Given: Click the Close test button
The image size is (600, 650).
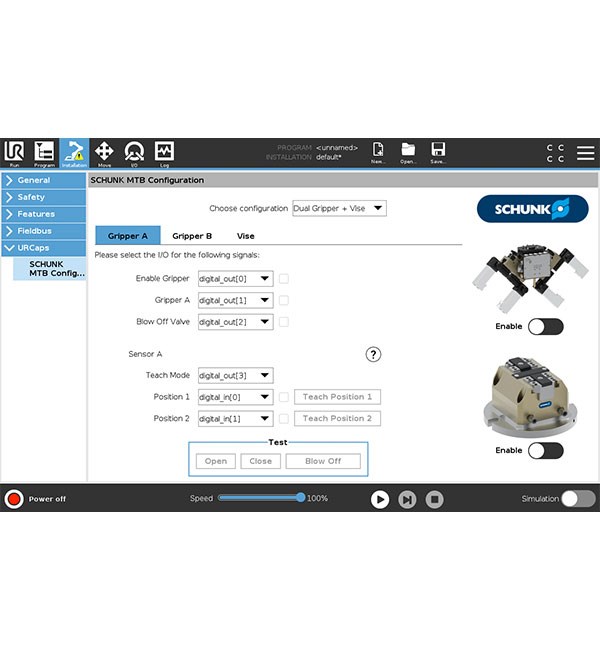Looking at the screenshot, I should [x=260, y=461].
